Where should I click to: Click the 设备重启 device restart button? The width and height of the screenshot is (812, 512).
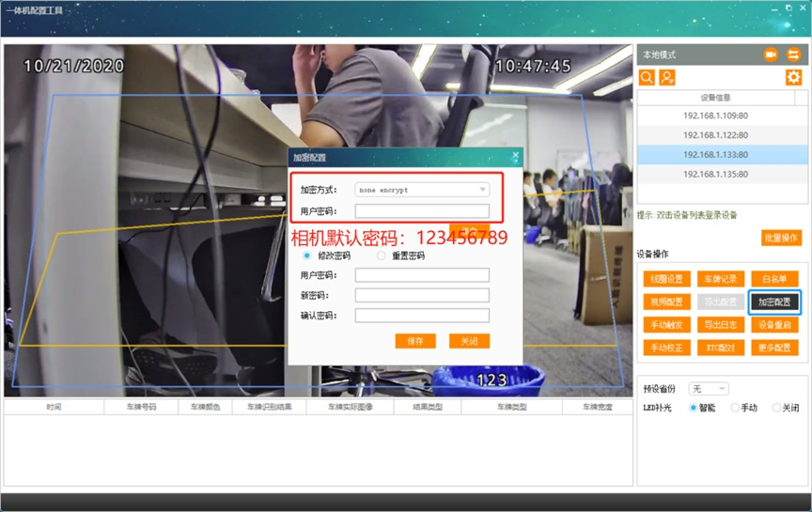(774, 325)
